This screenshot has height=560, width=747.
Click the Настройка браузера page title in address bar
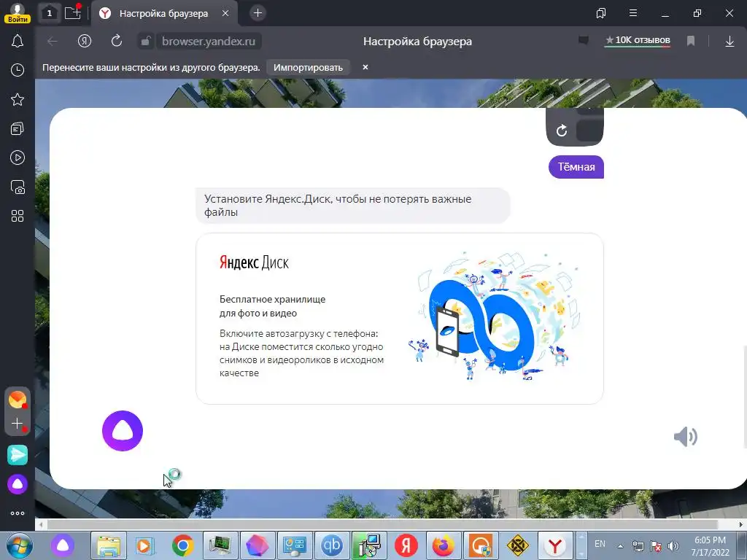(417, 42)
